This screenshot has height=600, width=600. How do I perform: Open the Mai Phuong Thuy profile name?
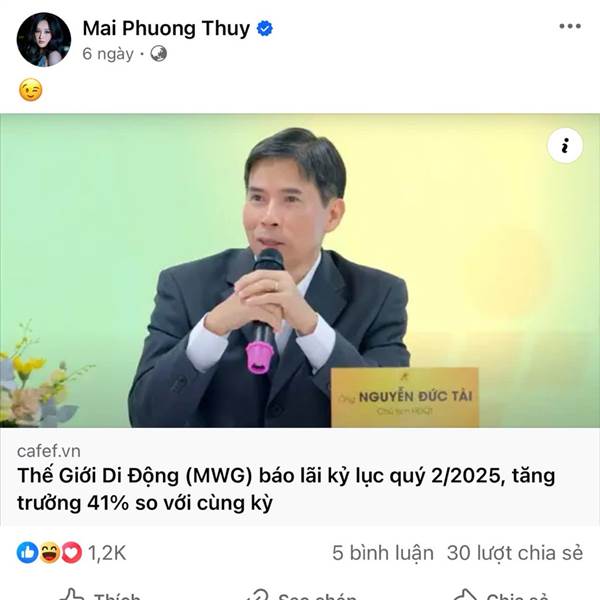pos(166,29)
